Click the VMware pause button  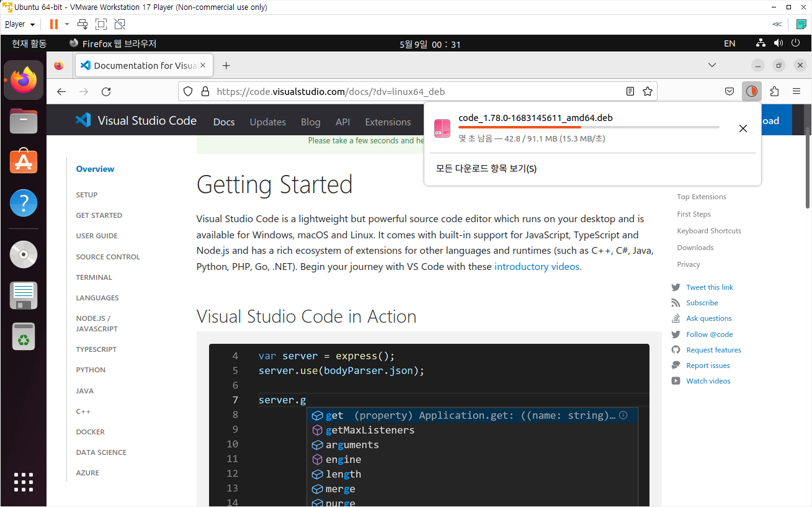click(54, 24)
